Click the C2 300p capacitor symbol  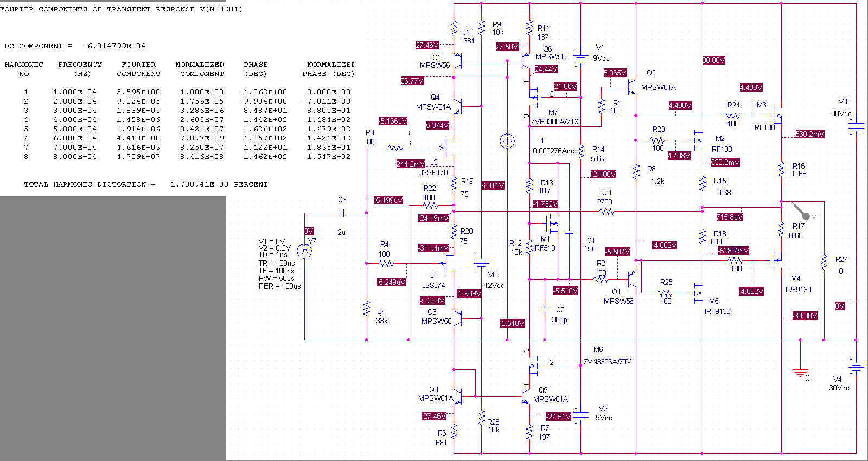(545, 310)
